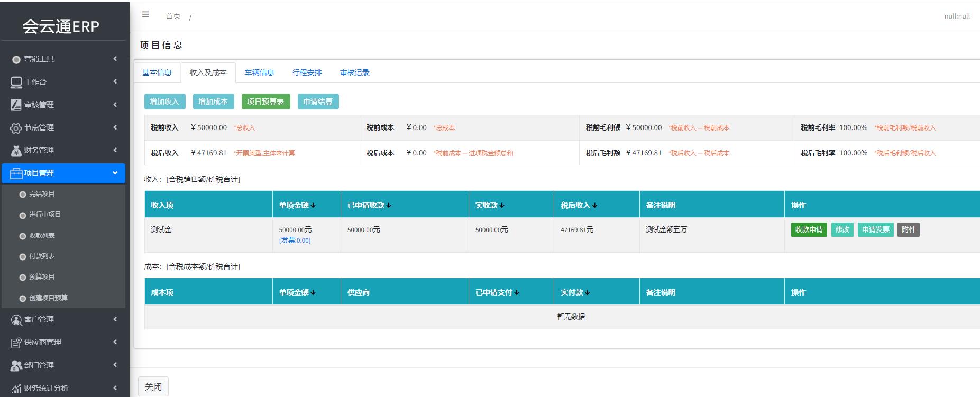This screenshot has height=397, width=980.
Task: Sort by 税后收入 column arrow
Action: (x=594, y=206)
